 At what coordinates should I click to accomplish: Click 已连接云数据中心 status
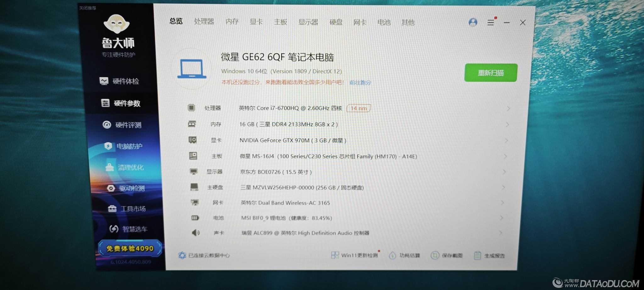click(204, 255)
